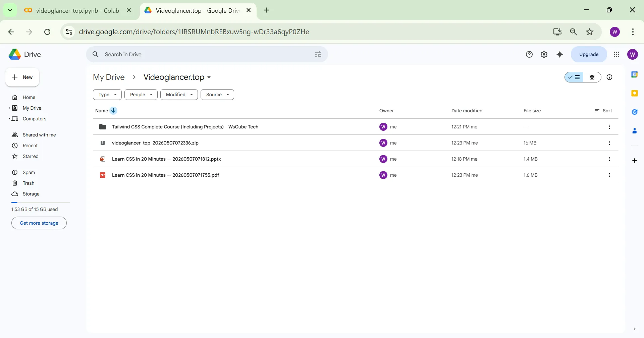This screenshot has height=338, width=644.
Task: Select Learn CSS in 20 Minutes pptx file
Action: [x=356, y=159]
